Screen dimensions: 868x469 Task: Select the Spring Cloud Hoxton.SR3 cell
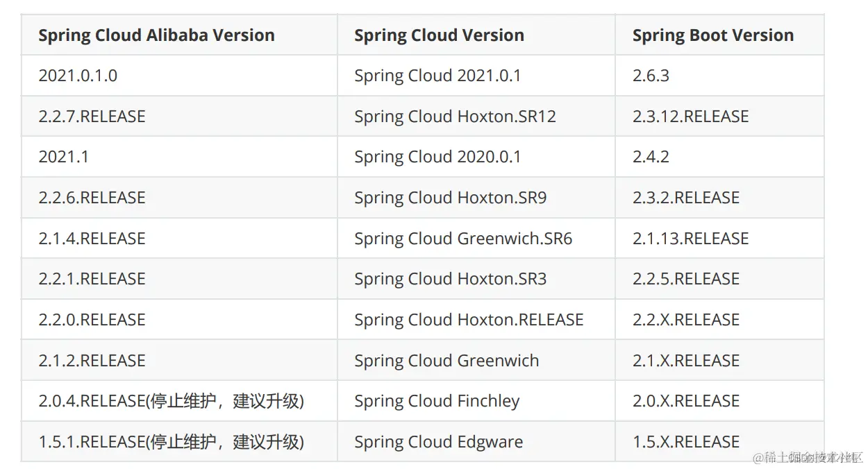pos(476,279)
